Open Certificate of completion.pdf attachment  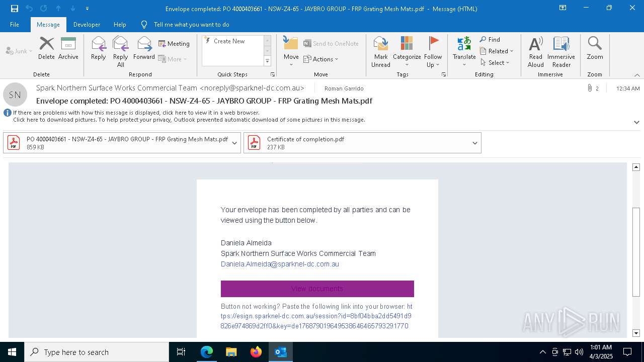point(357,143)
